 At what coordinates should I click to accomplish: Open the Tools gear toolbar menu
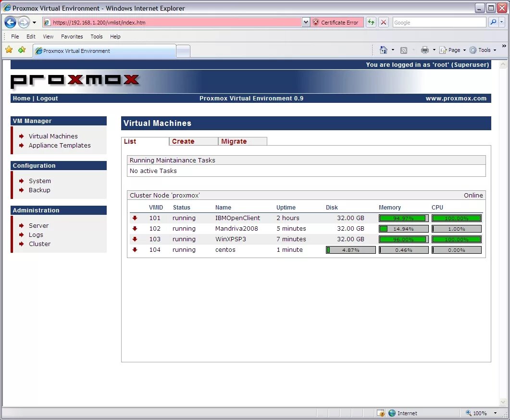point(483,50)
